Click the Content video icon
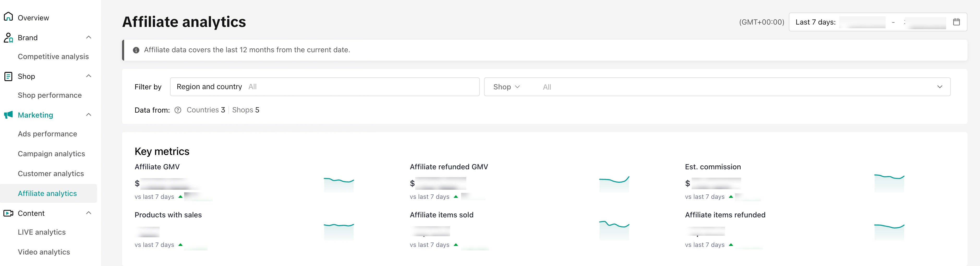The width and height of the screenshot is (980, 266). [x=8, y=213]
